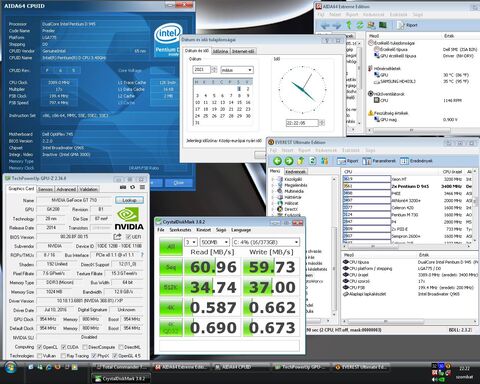Click the year spinner in date dialog

click(214, 69)
